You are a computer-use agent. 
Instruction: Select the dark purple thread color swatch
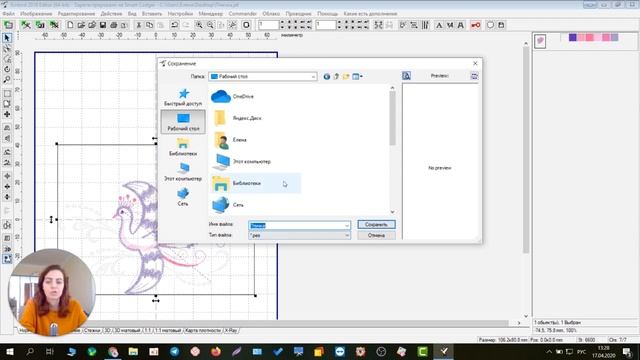coord(573,38)
